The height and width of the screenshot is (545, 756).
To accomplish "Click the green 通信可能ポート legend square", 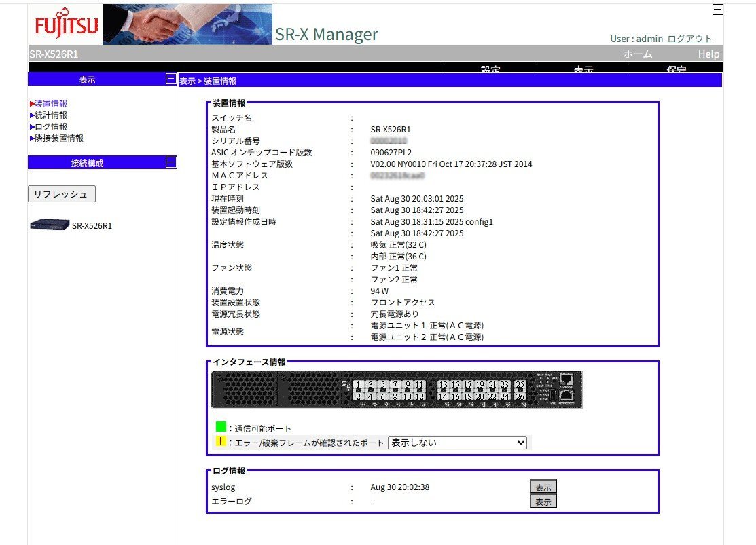I will pos(221,426).
